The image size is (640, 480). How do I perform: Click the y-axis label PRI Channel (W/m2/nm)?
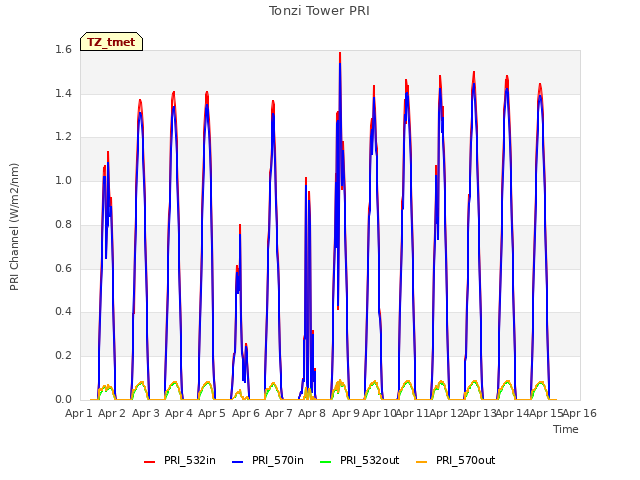(14, 227)
